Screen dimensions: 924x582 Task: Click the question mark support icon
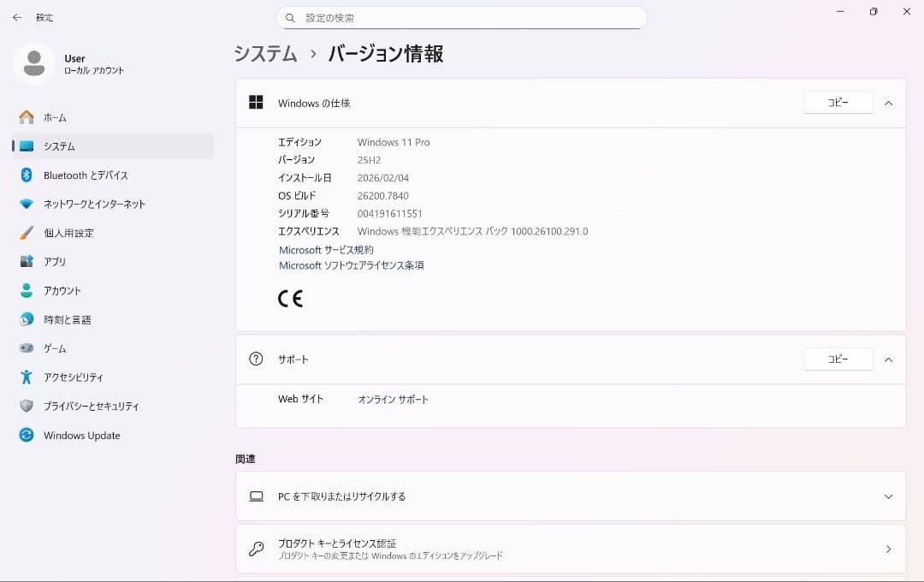(x=256, y=359)
